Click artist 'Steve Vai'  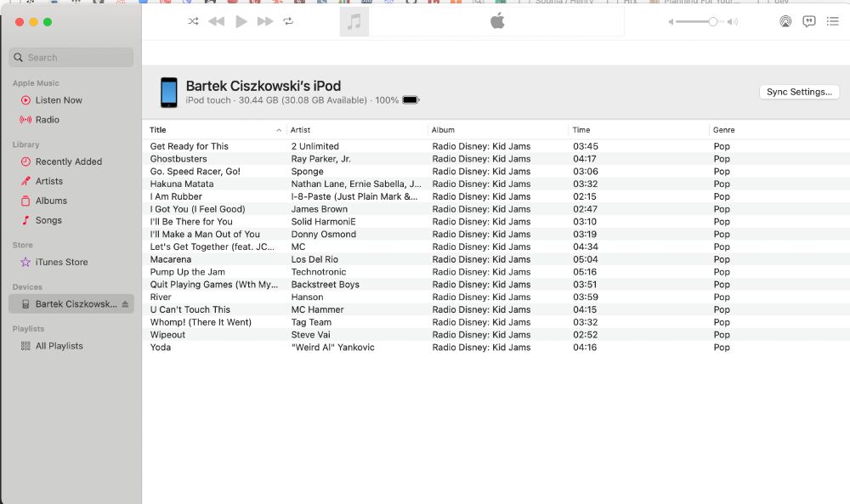click(x=310, y=335)
